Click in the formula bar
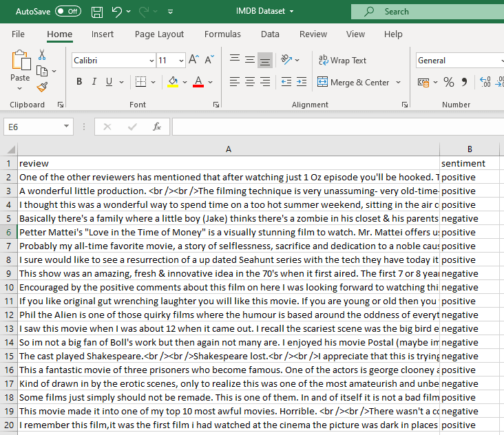Screen dimensions: 504x435 338,127
